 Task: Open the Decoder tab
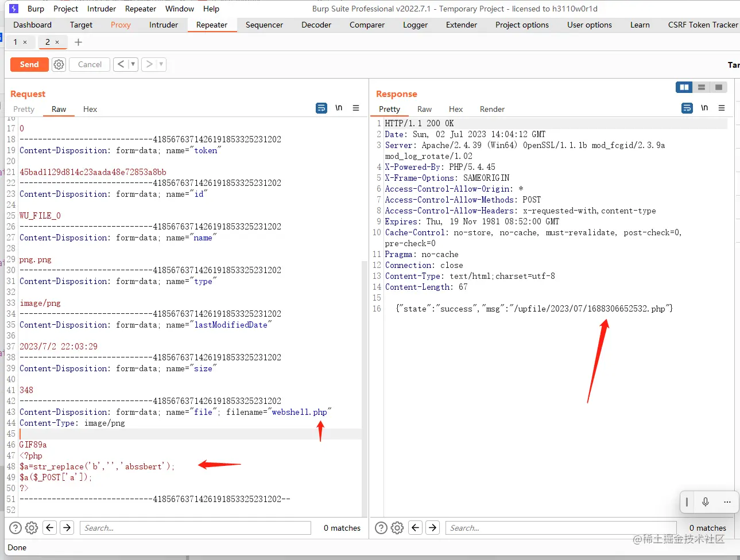pos(316,25)
